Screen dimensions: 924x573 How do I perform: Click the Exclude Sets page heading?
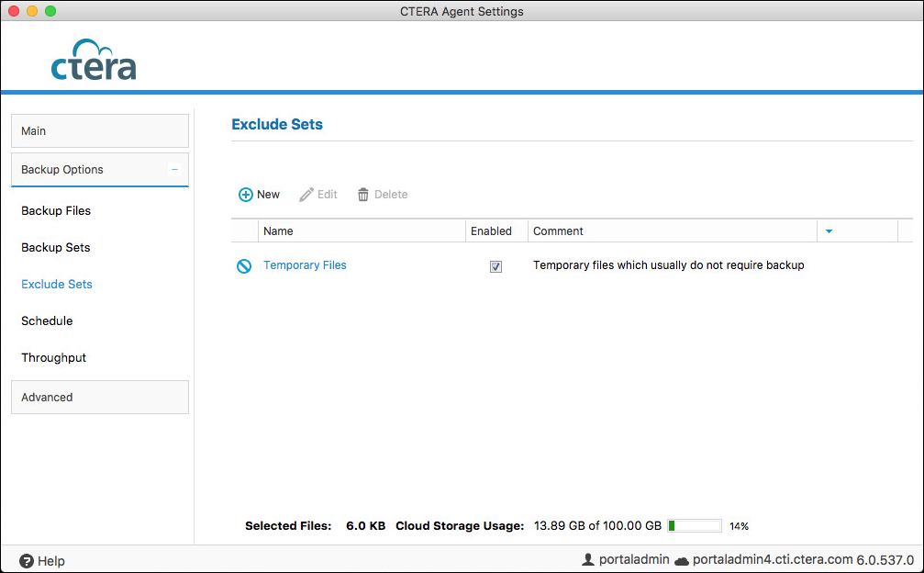[277, 124]
